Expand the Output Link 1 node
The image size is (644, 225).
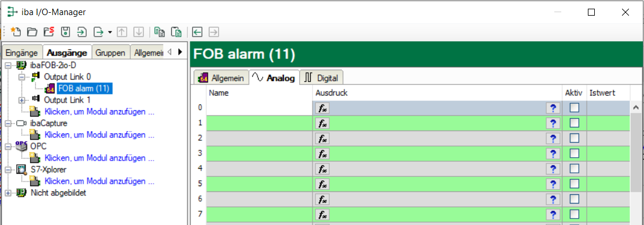pos(22,100)
